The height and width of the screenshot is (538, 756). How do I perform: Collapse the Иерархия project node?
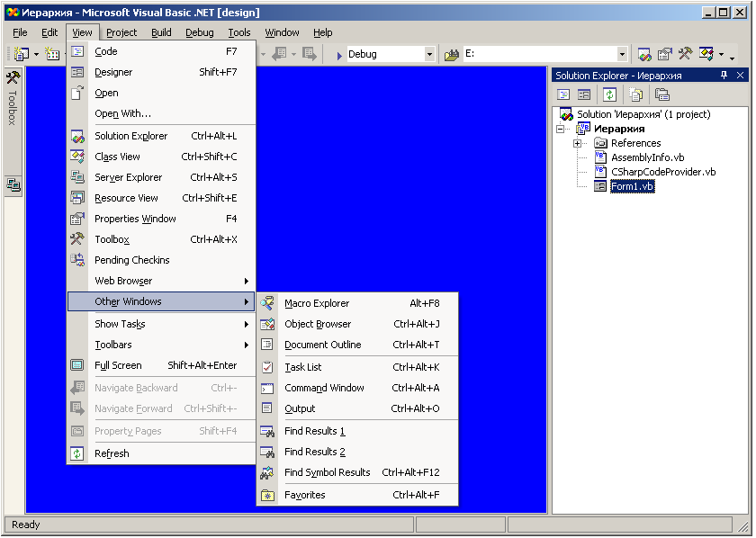point(560,129)
